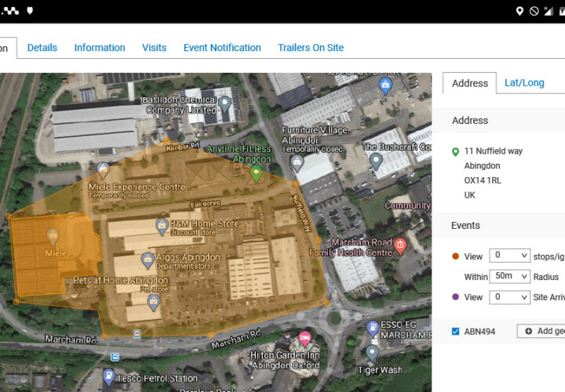Go to Event Notification tab

222,48
